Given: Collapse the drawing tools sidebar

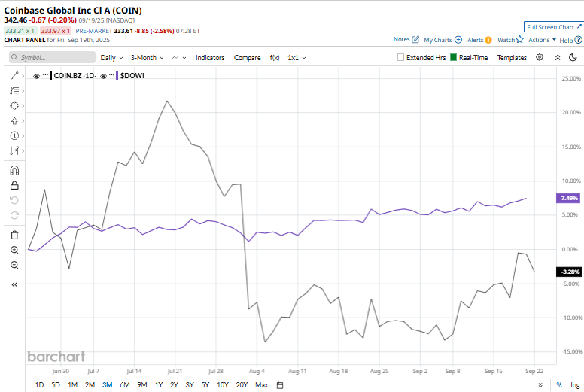Looking at the screenshot, I should (14, 284).
